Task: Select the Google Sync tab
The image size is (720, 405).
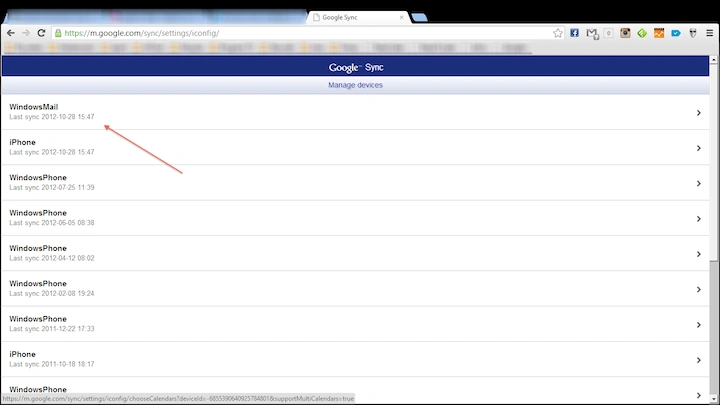Action: coord(358,17)
